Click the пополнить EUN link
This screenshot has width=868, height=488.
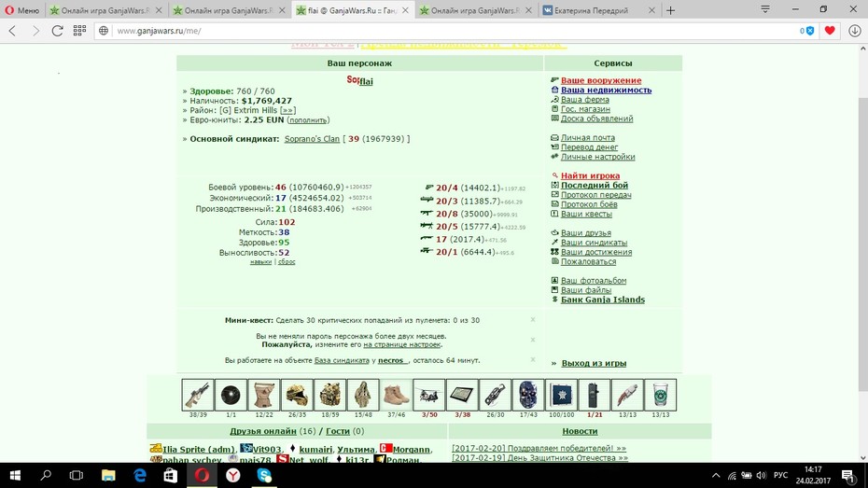308,120
